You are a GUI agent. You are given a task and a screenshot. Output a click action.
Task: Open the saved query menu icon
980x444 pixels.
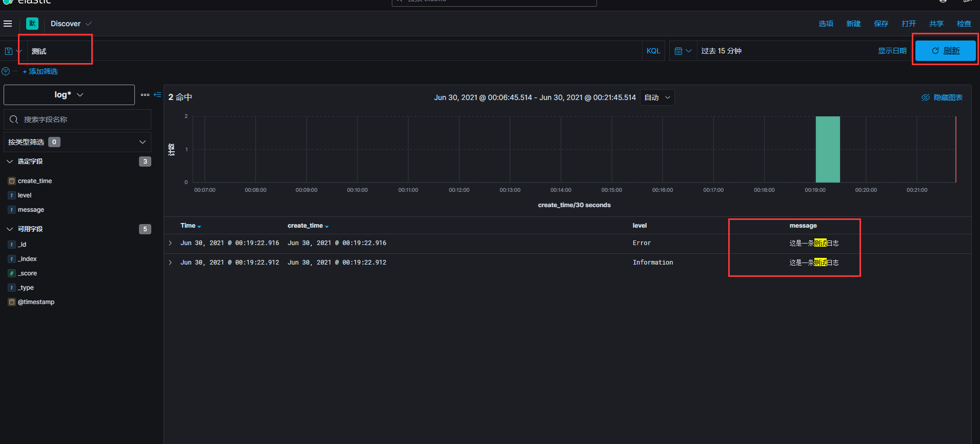click(13, 51)
